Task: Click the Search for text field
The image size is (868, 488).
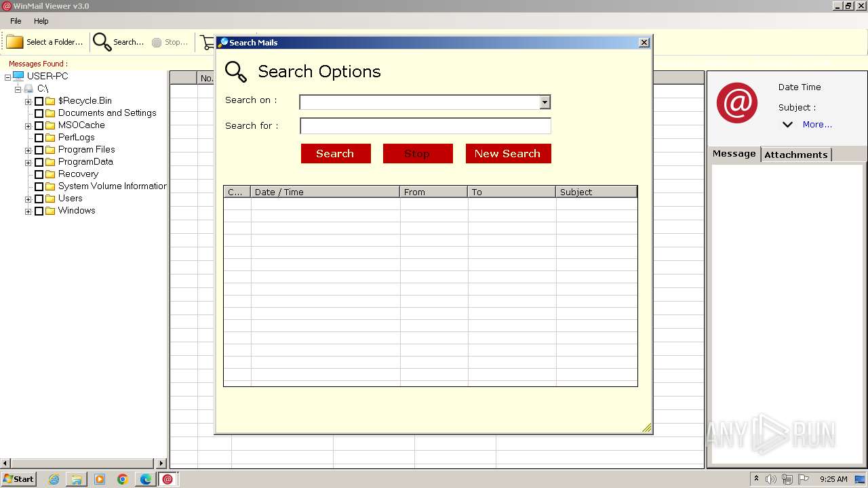Action: click(x=425, y=126)
